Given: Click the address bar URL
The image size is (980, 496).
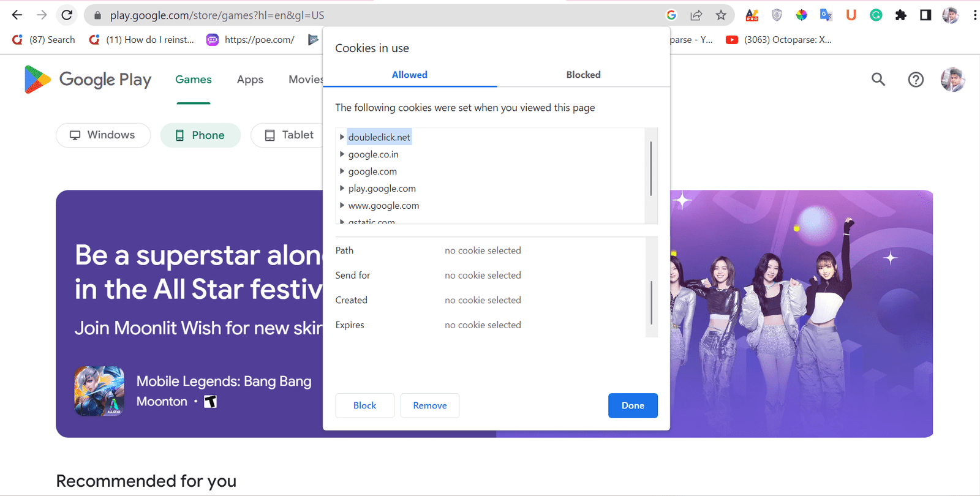Looking at the screenshot, I should click(217, 15).
